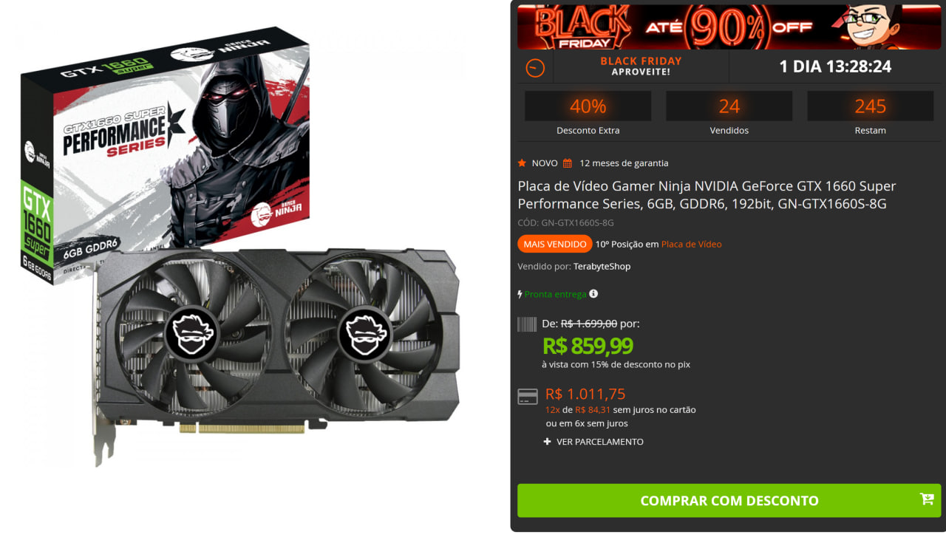Click the plus icon beside VER PARCELAMENTO
Viewport: 946px width, 560px height.
tap(548, 442)
